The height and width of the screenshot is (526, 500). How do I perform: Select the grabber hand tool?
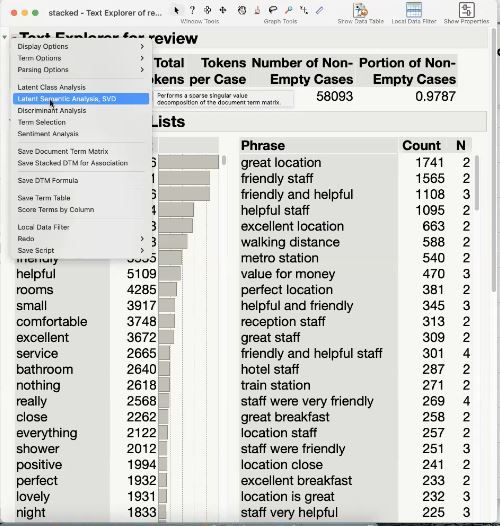[x=242, y=10]
